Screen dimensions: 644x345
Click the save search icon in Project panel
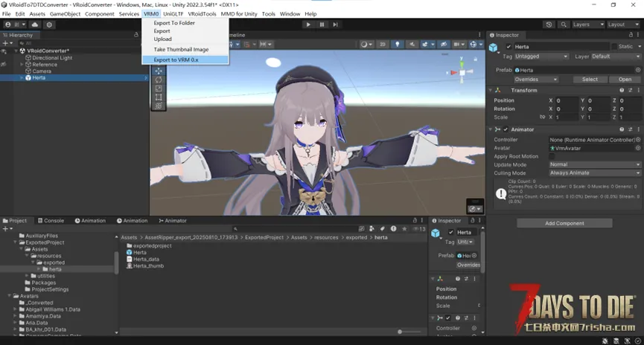361,229
